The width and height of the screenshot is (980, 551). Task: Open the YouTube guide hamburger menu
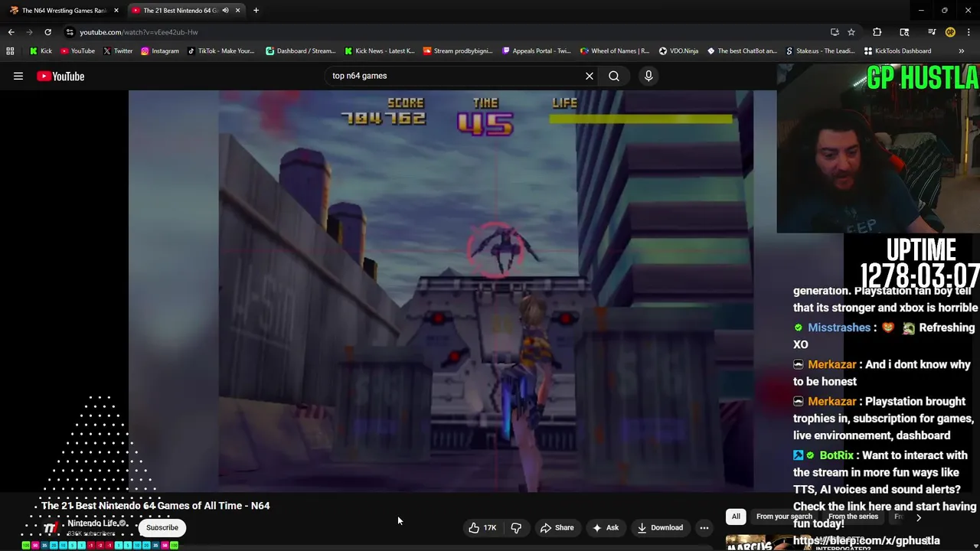(x=18, y=76)
